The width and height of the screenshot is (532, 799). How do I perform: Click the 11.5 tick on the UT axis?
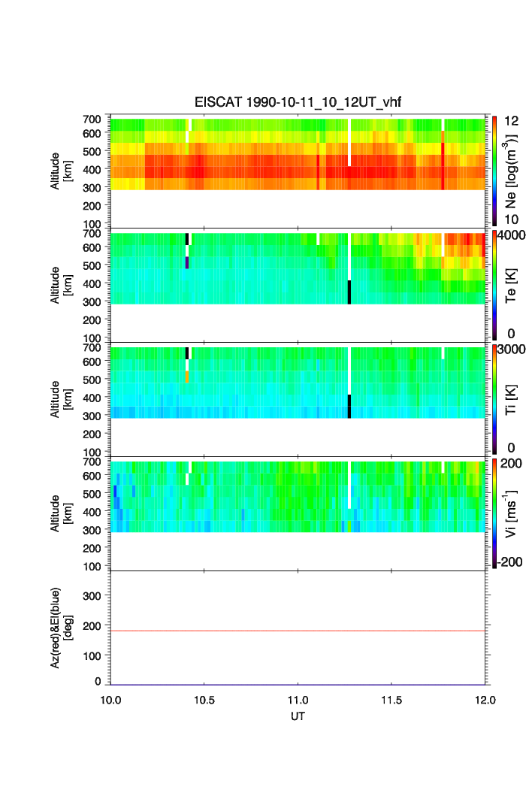[391, 700]
